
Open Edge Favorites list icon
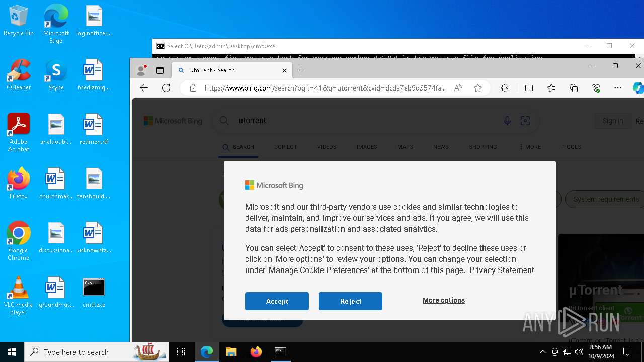pyautogui.click(x=551, y=88)
